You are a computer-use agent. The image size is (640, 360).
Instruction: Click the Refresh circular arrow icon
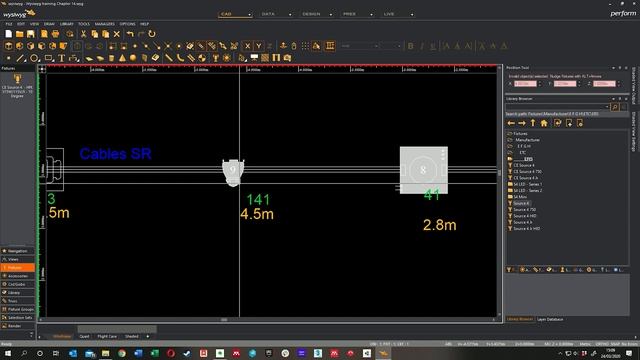point(152,34)
